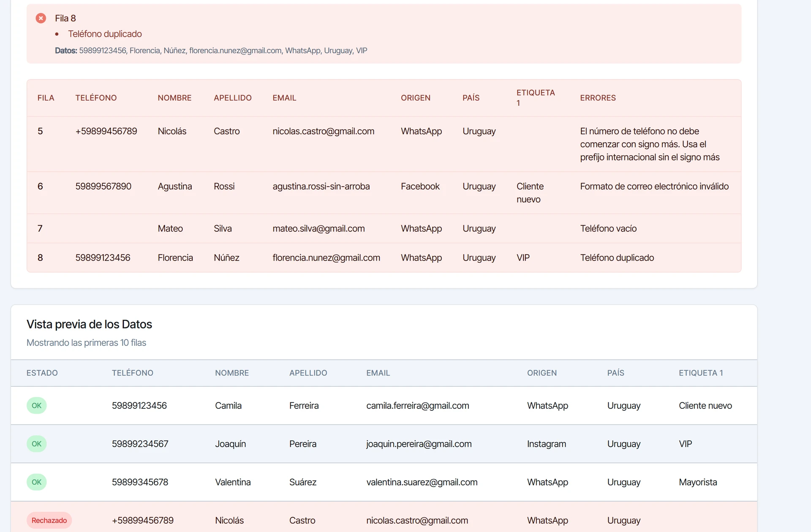
Task: Click 'Vista previa de los Datos' heading
Action: [89, 324]
